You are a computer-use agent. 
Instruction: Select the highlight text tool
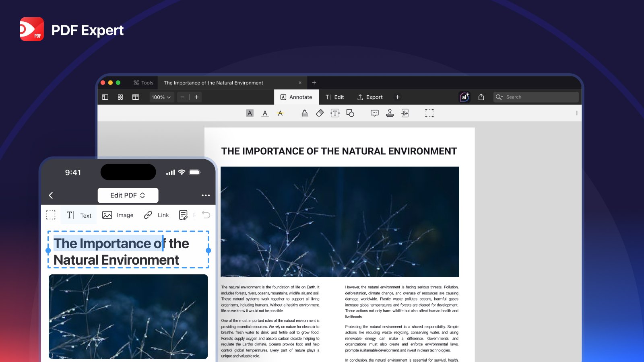pyautogui.click(x=250, y=113)
